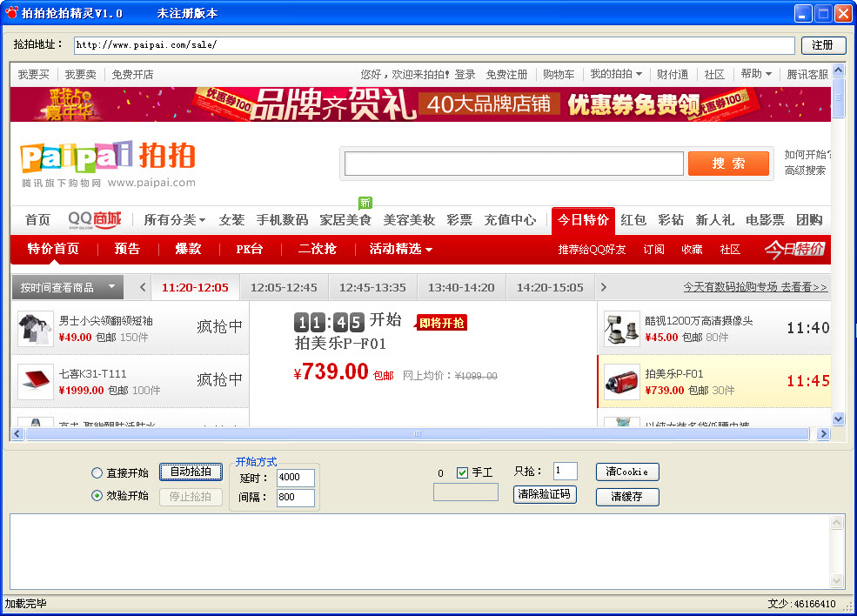
Task: Focus the 只抢 quantity input field
Action: tap(566, 472)
